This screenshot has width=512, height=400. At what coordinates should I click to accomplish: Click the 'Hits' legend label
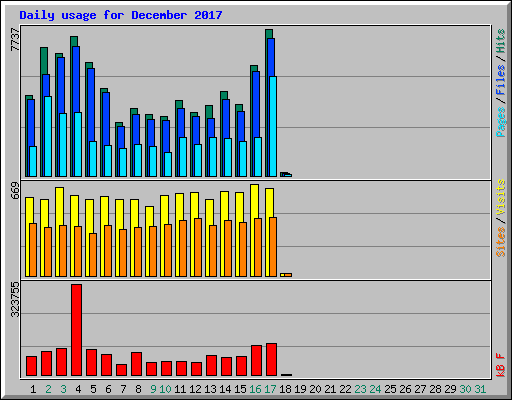[500, 41]
